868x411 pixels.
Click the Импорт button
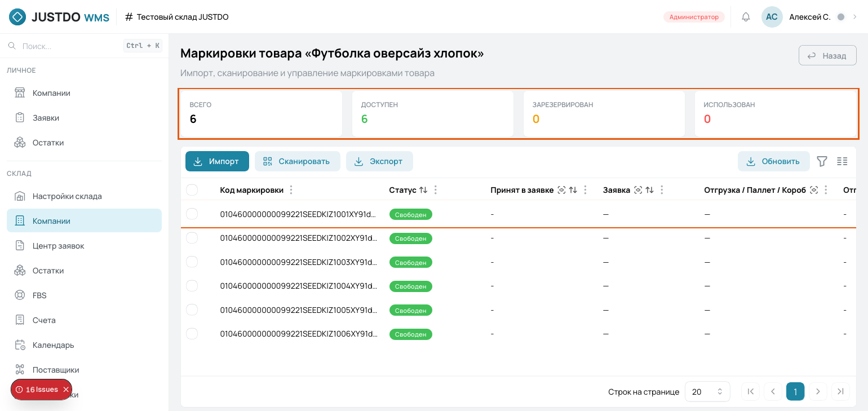217,161
